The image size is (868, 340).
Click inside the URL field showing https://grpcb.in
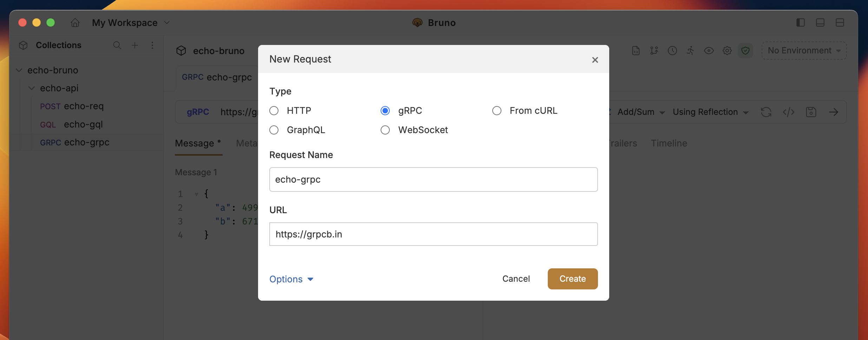(433, 234)
